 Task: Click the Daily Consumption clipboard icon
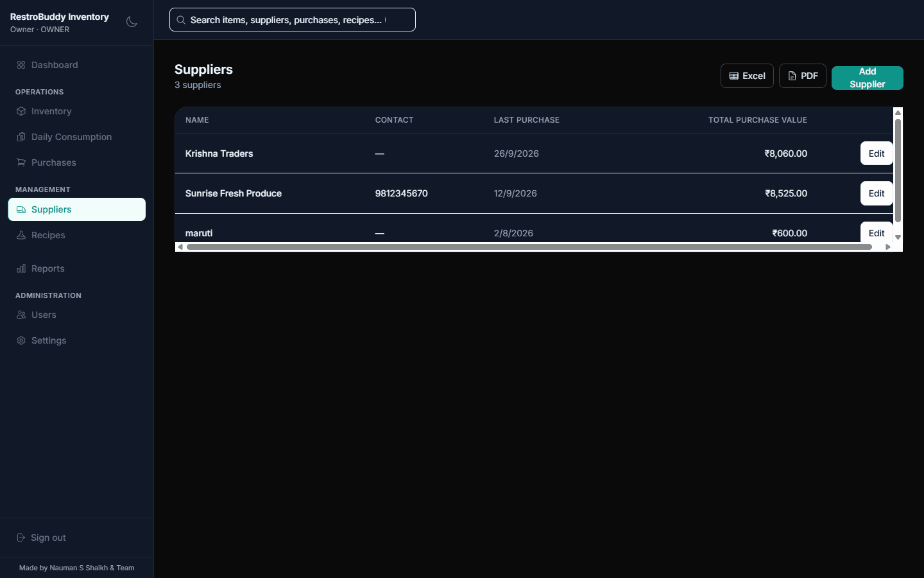click(21, 137)
